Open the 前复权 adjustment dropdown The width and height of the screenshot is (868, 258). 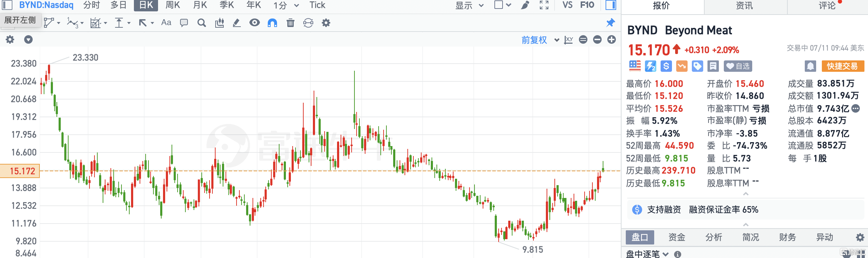(540, 40)
